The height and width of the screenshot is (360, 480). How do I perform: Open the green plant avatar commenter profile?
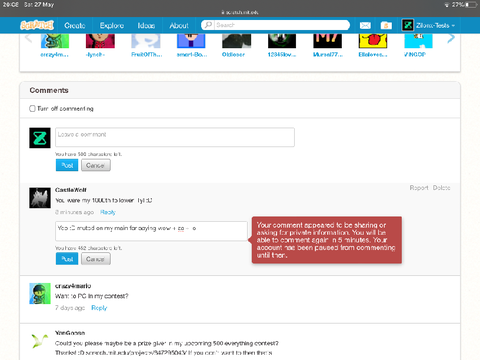[x=40, y=341]
